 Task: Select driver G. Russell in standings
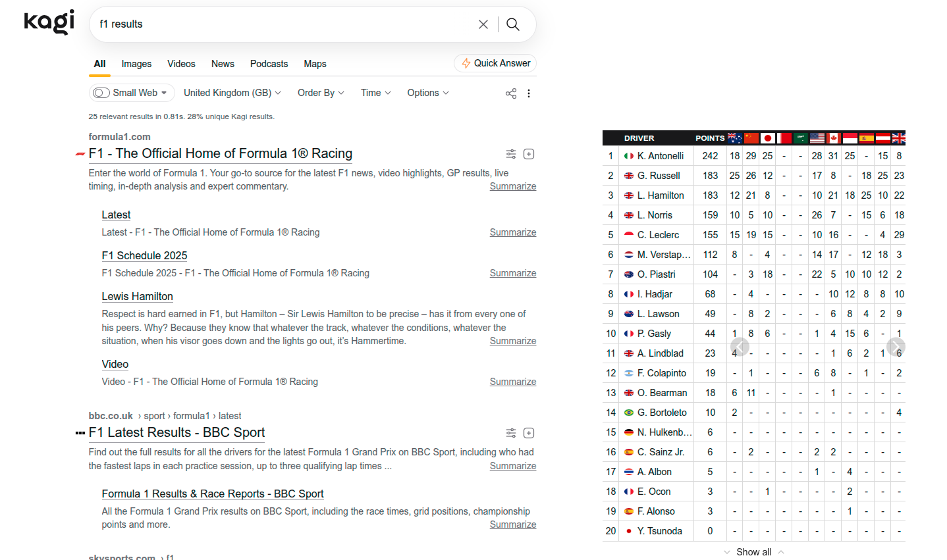pos(659,176)
